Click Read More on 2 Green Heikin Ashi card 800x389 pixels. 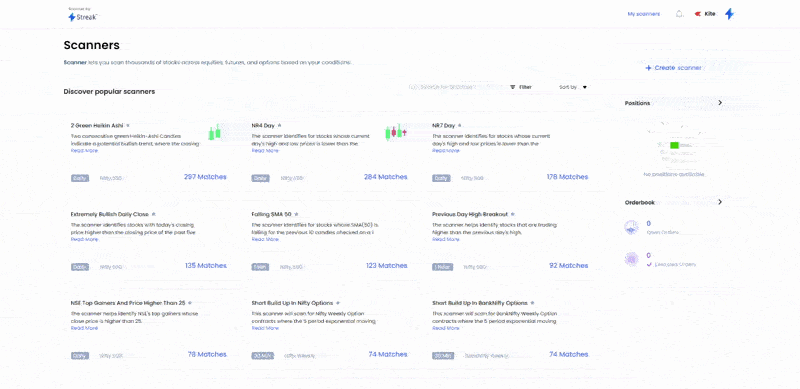[84, 151]
